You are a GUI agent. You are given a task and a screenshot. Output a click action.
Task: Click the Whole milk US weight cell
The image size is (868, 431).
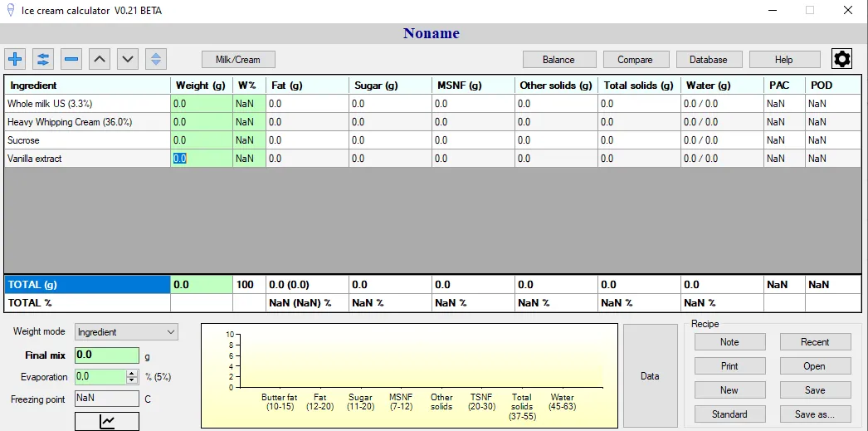pos(202,104)
